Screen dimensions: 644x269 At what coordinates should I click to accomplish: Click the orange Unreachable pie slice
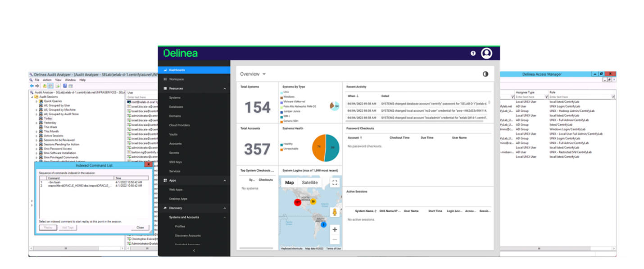(318, 147)
